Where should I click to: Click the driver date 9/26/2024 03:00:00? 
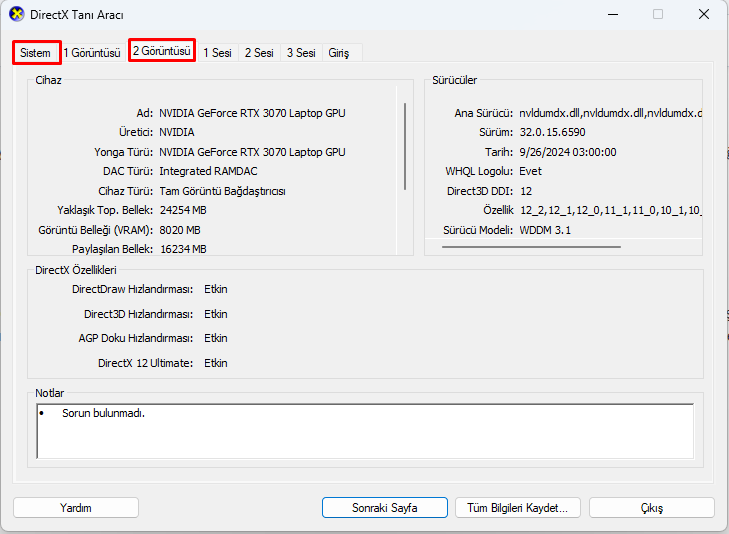(x=568, y=152)
